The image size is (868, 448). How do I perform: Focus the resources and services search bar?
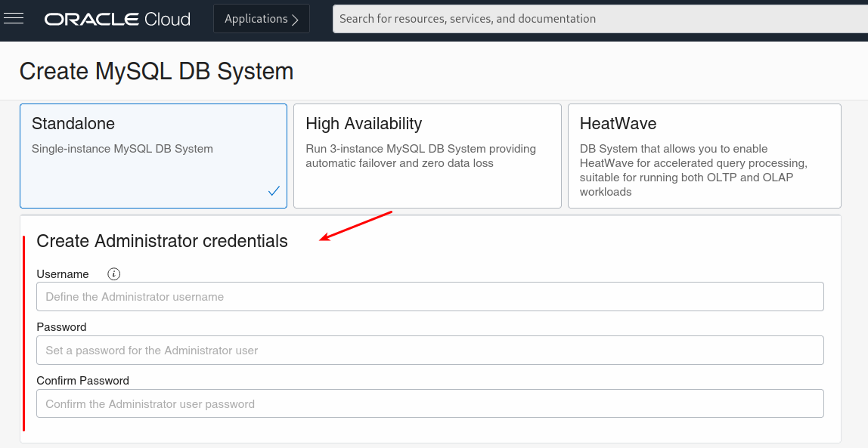[597, 19]
